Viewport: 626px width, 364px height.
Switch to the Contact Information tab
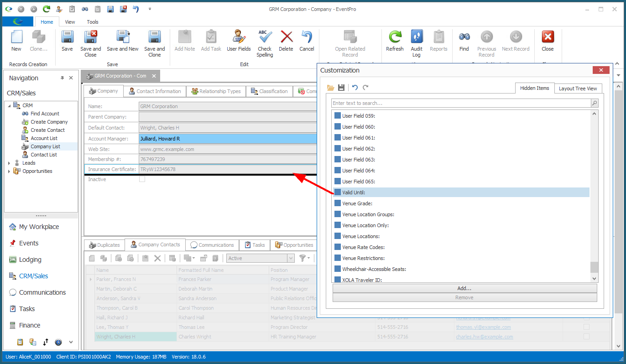pyautogui.click(x=155, y=91)
